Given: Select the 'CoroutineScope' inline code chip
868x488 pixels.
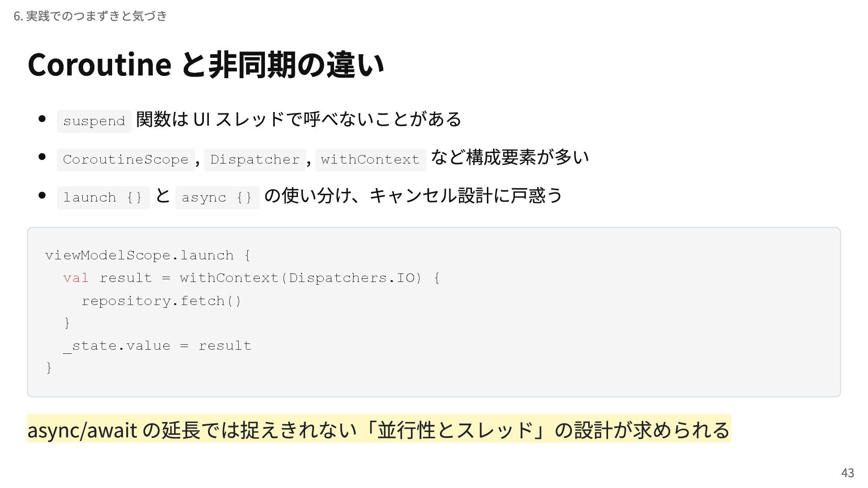Looking at the screenshot, I should click(x=126, y=160).
